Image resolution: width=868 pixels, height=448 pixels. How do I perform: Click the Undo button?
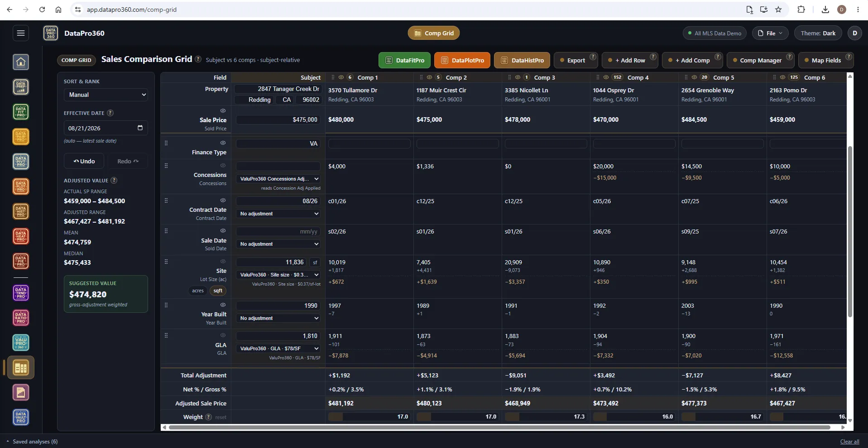tap(84, 161)
